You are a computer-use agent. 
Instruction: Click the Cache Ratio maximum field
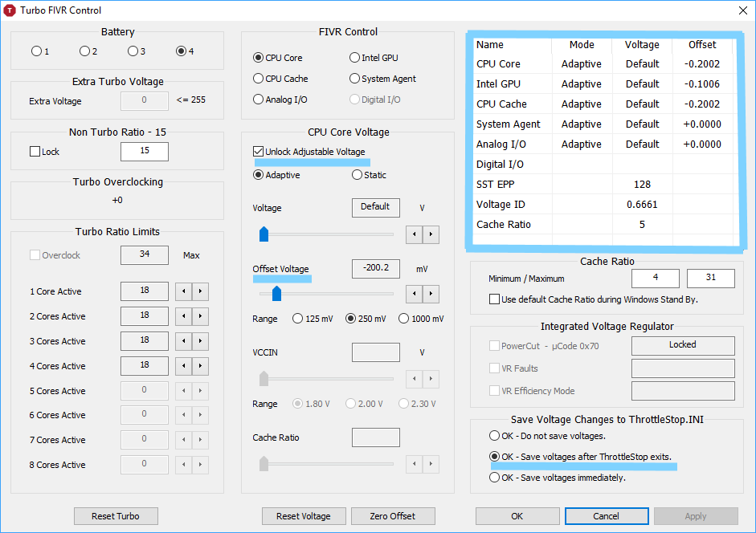pyautogui.click(x=711, y=279)
